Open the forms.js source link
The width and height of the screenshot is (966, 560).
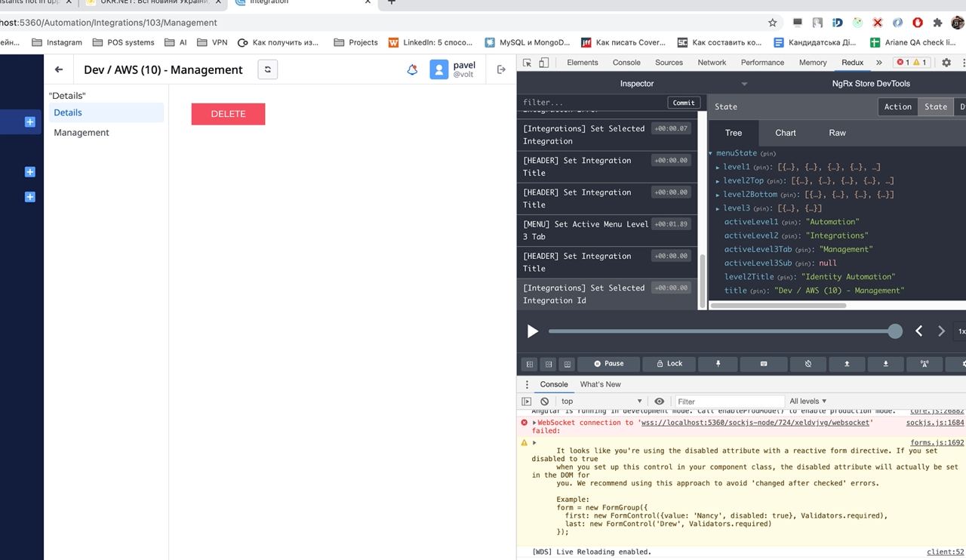pyautogui.click(x=937, y=443)
